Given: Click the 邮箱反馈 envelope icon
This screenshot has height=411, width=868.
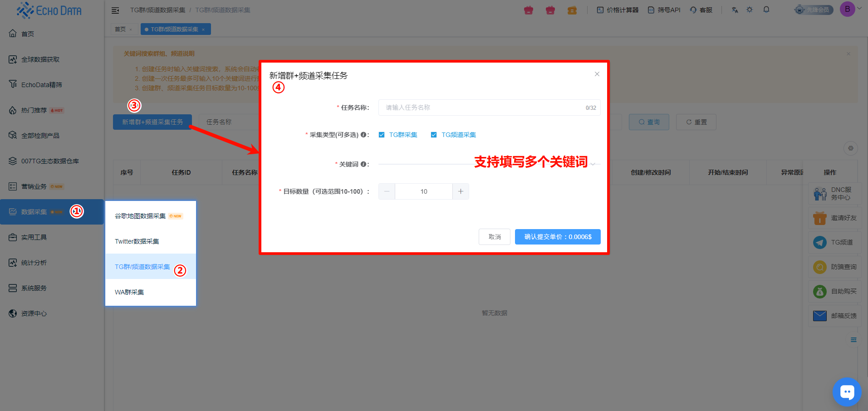Looking at the screenshot, I should [x=820, y=316].
